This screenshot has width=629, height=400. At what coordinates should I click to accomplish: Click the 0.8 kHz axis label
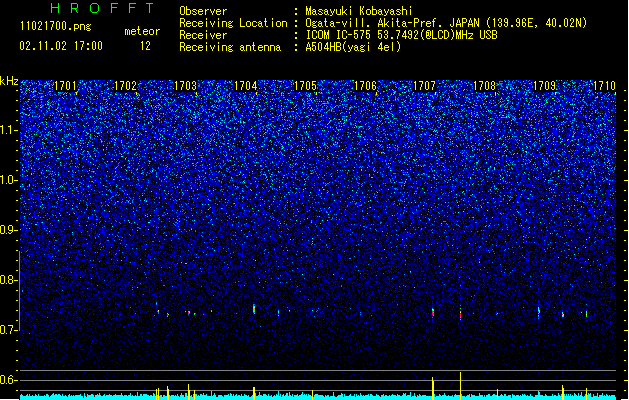[x=8, y=280]
